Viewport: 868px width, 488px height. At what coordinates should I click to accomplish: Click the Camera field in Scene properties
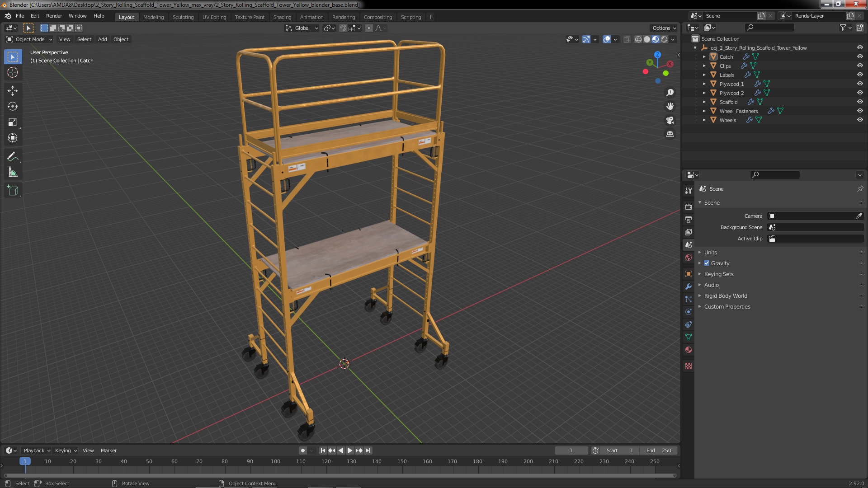tap(812, 216)
